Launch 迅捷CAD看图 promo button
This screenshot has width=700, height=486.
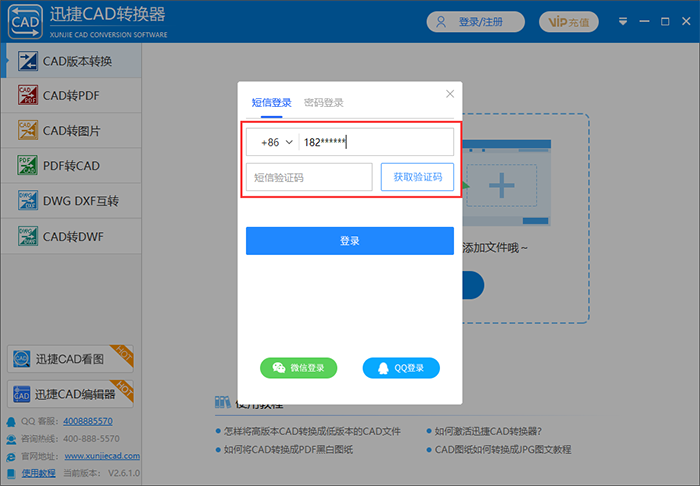(70, 359)
